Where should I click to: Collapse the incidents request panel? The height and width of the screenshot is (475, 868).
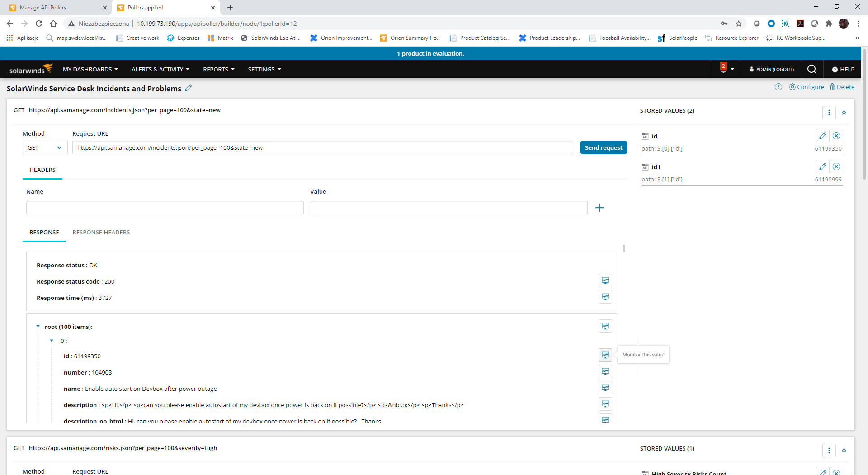click(x=844, y=112)
